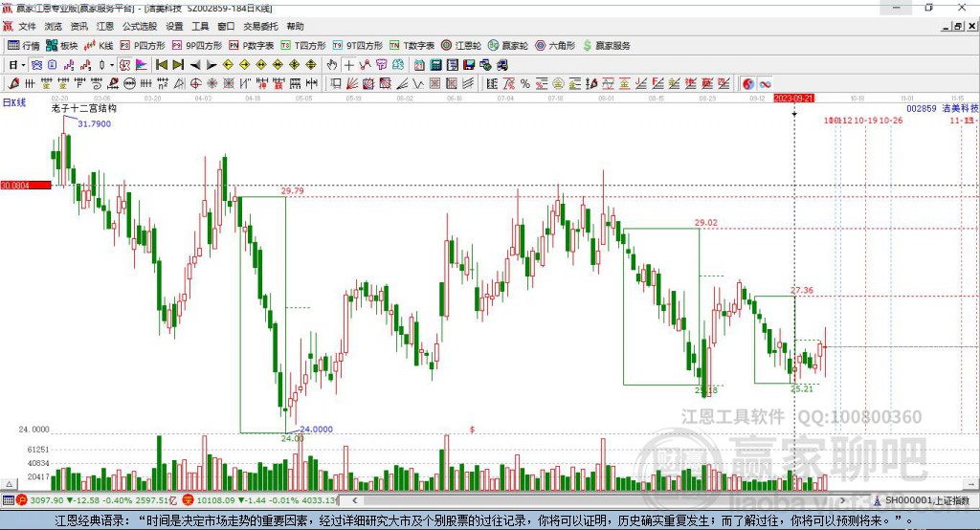Toggle the crosshair cursor tool
This screenshot has height=530, width=980.
[348, 65]
